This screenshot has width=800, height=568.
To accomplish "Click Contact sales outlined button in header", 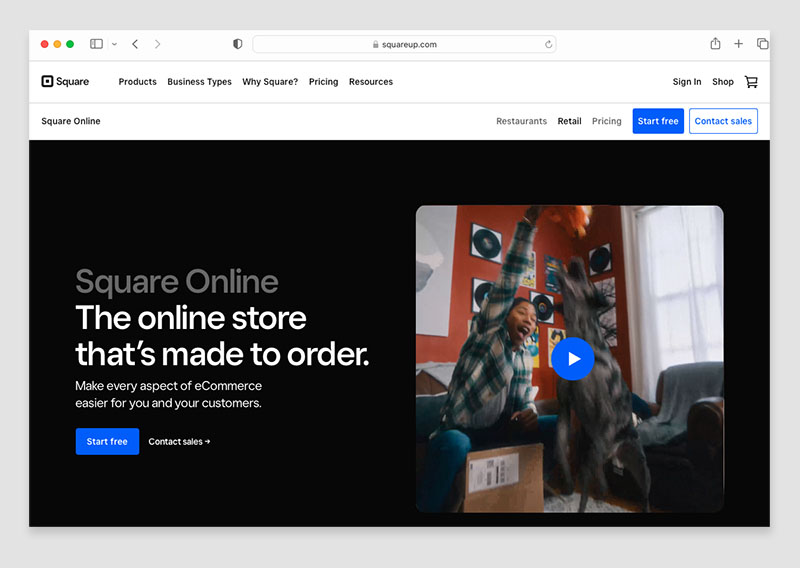I will pyautogui.click(x=723, y=121).
